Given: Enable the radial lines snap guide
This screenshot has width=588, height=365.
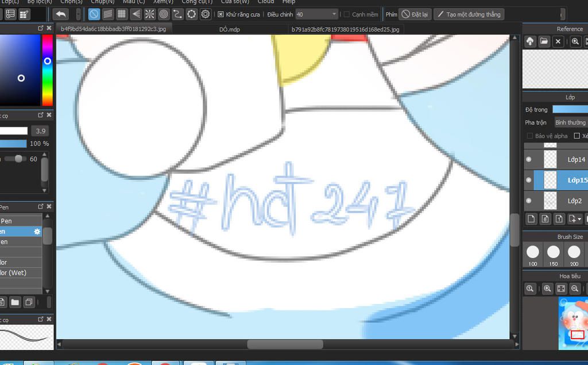Looking at the screenshot, I should 150,14.
